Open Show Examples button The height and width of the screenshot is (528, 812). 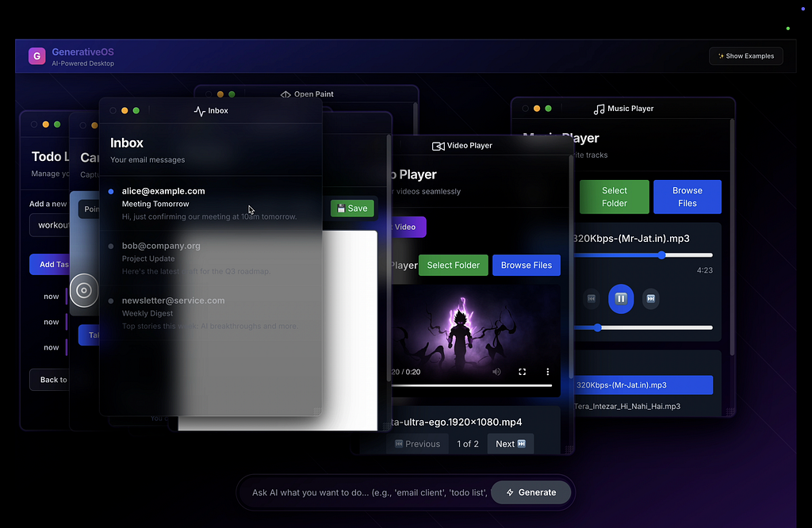coord(745,56)
